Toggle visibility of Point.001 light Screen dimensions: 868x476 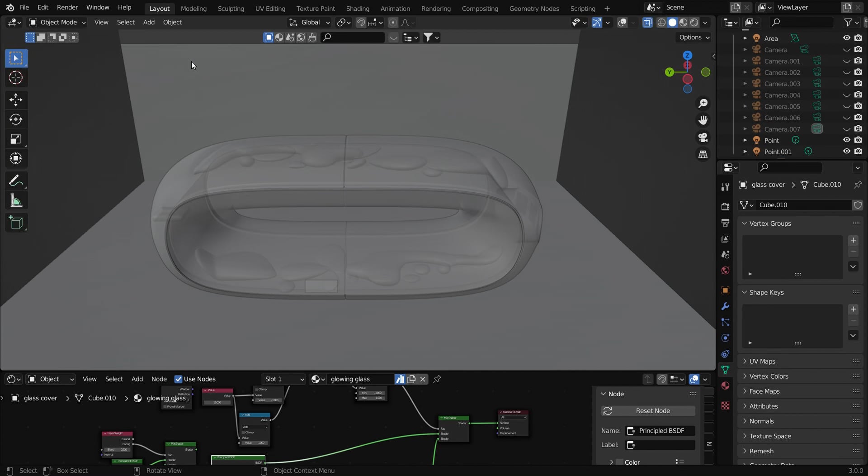tap(846, 152)
